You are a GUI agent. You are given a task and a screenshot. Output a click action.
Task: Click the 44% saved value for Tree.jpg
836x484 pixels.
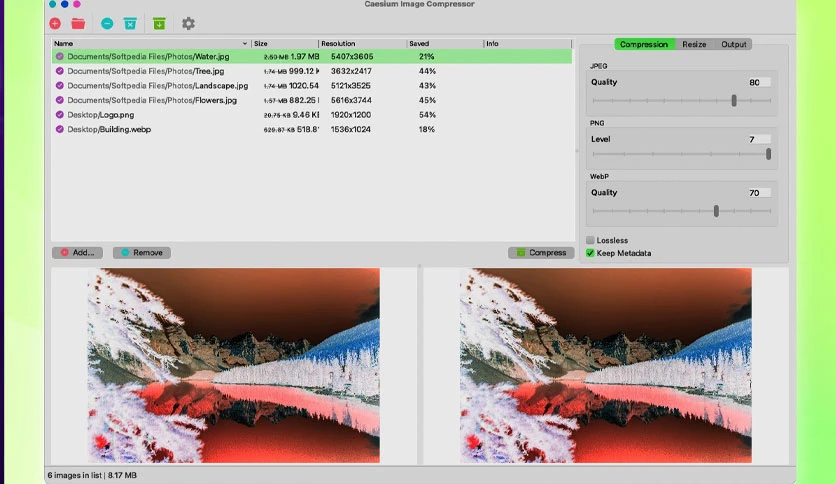tap(427, 71)
